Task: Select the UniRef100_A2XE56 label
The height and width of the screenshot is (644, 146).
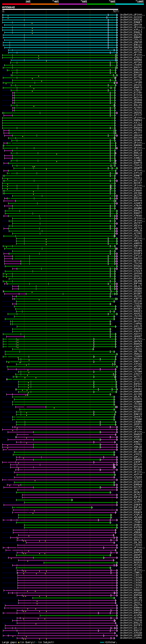Action: tap(131, 615)
